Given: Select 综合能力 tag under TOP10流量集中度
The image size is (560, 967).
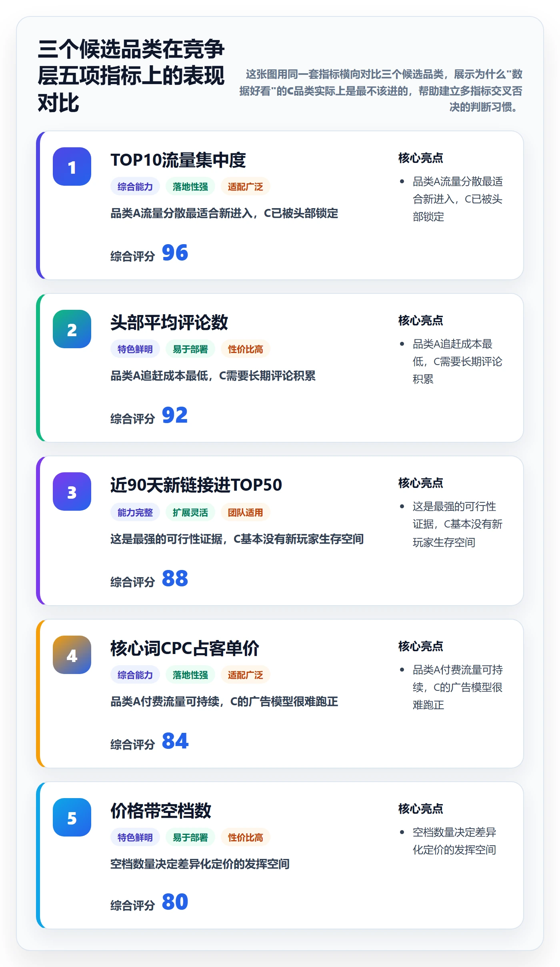Looking at the screenshot, I should pos(135,187).
